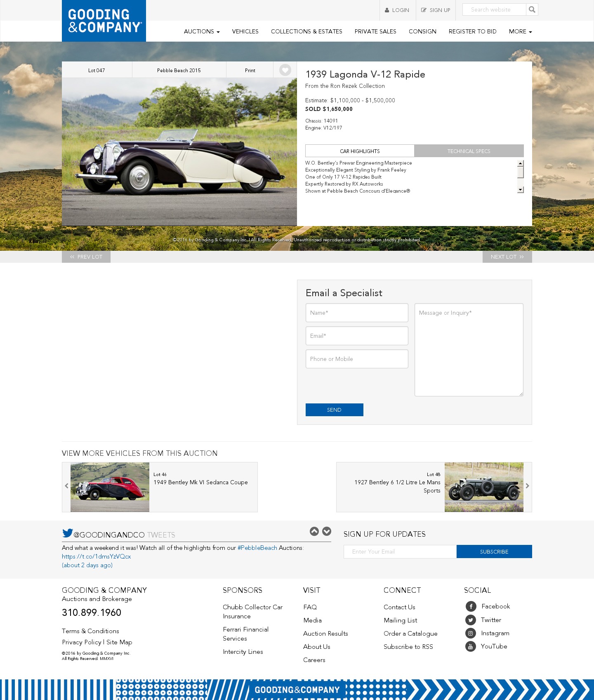Click the Gooding & Company logo
This screenshot has width=594, height=700.
coord(104,21)
